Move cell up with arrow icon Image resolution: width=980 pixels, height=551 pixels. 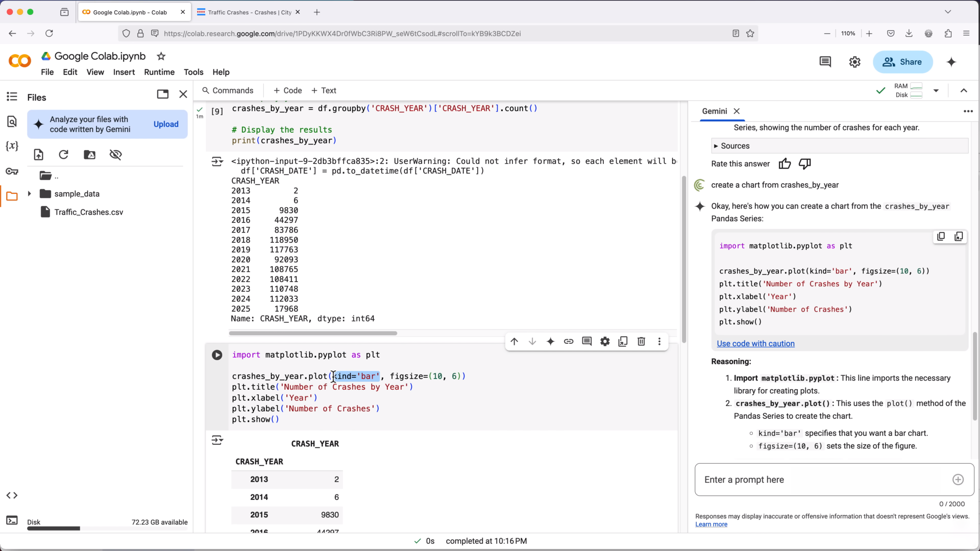click(x=514, y=342)
